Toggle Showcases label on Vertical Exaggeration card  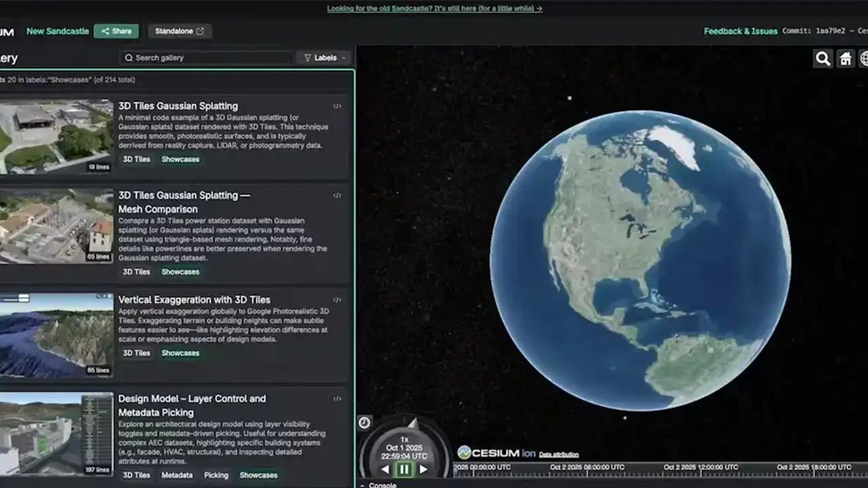pyautogui.click(x=180, y=353)
